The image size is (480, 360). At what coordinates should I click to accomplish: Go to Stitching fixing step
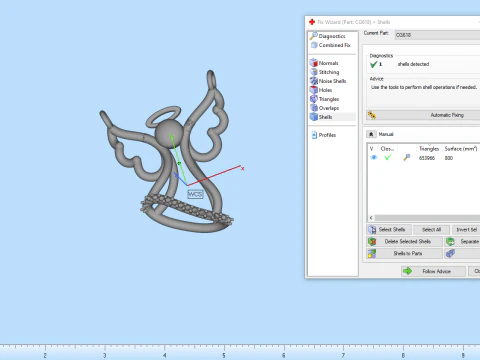[325, 72]
